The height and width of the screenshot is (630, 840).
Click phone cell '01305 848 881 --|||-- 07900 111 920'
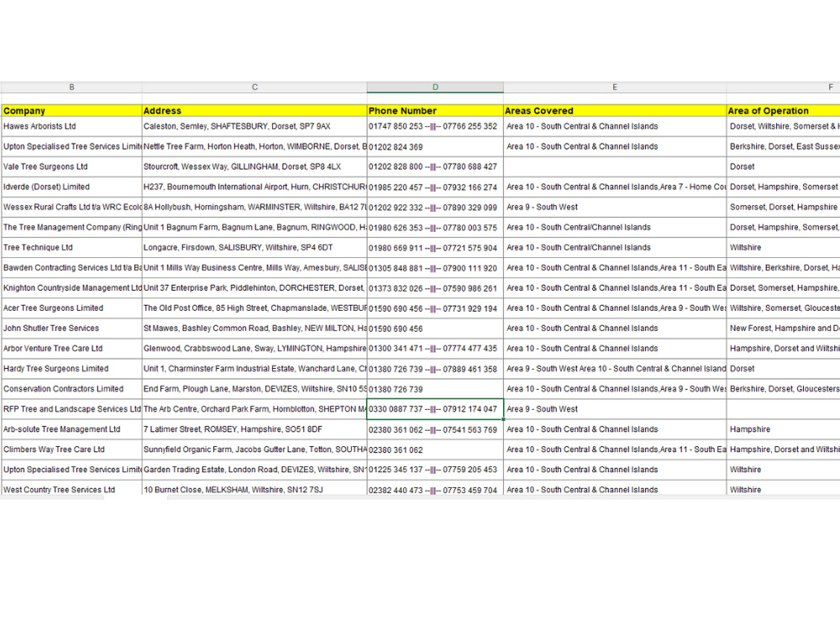click(435, 267)
